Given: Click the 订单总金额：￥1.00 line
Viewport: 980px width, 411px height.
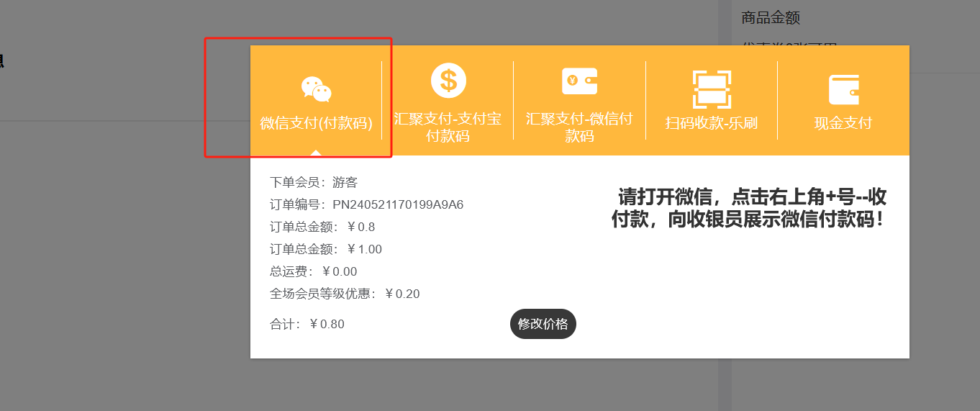Looking at the screenshot, I should 326,249.
